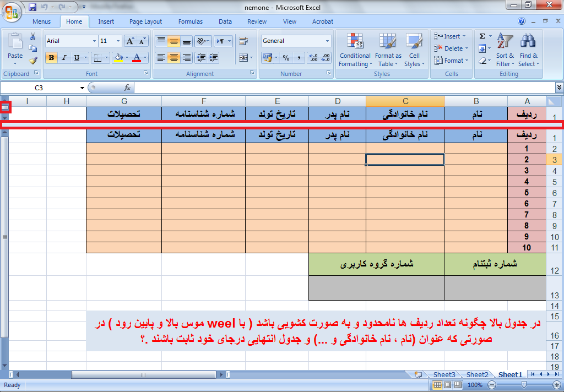Click the Insert Worksheet tab icon
Screen dimensions: 564x392
[x=419, y=375]
